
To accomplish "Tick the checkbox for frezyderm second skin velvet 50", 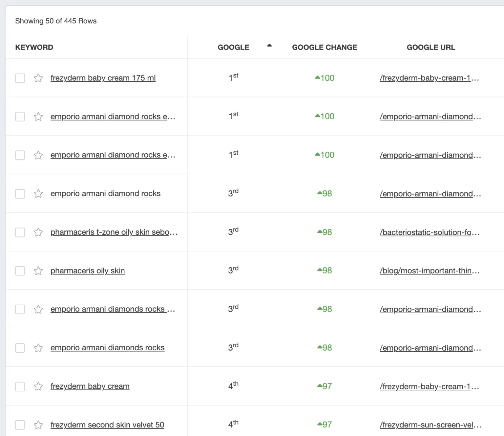I will (x=20, y=425).
